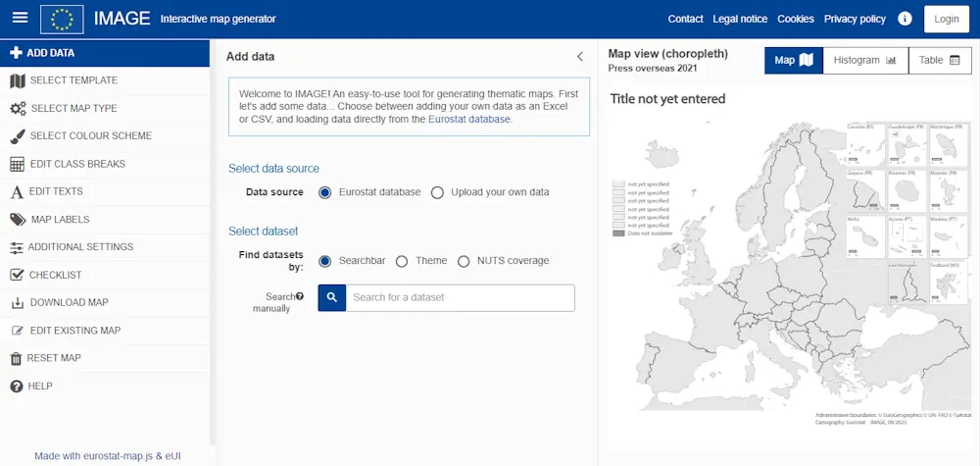Follow the Eurostat database link in welcome text
This screenshot has height=466, width=980.
469,119
